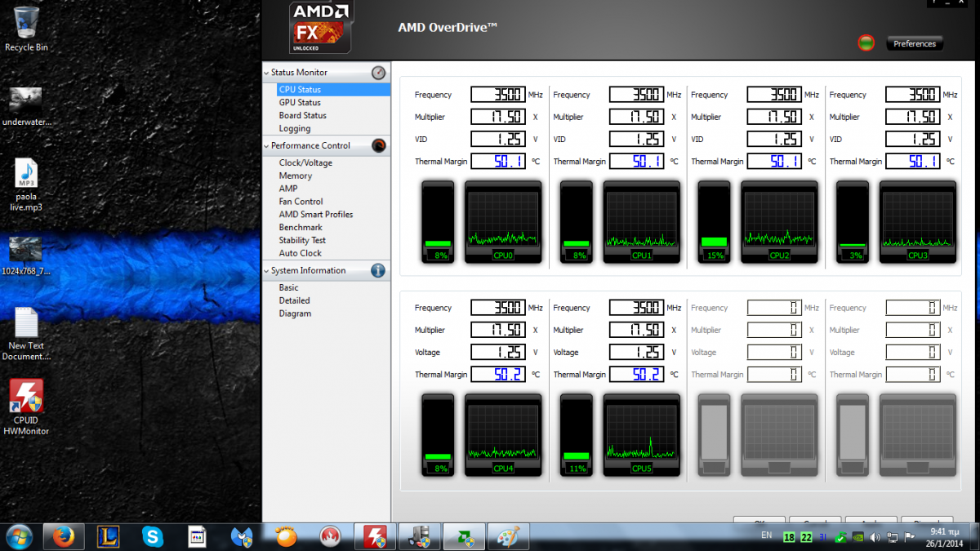
Task: Click the CPU5 usage graph
Action: click(641, 434)
